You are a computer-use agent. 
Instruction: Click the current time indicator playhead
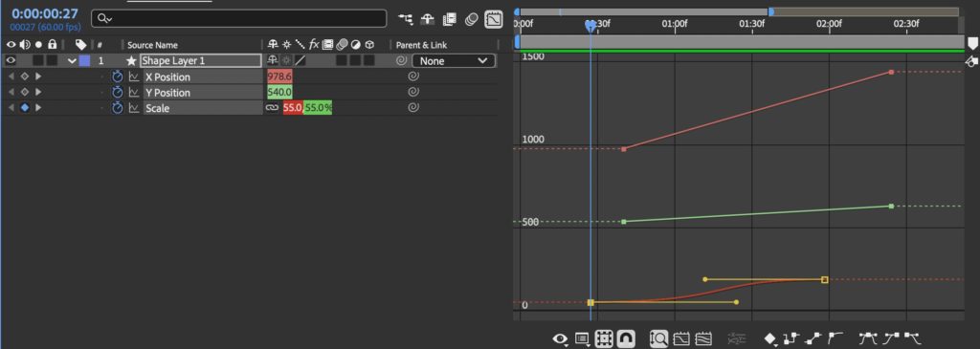[x=590, y=25]
